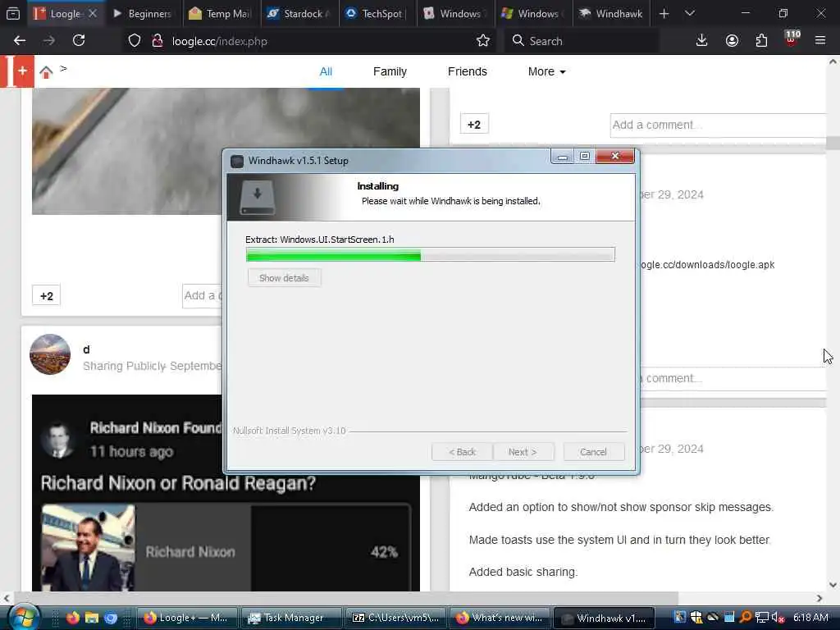This screenshot has width=840, height=630.
Task: Switch to the Beginners tab
Action: click(x=143, y=13)
